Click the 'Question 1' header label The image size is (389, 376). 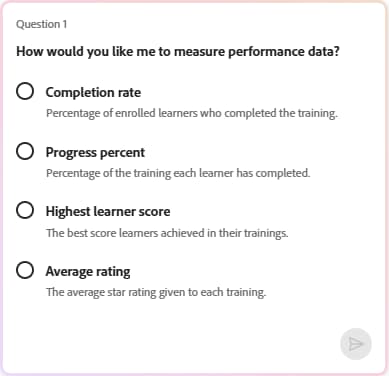click(42, 24)
